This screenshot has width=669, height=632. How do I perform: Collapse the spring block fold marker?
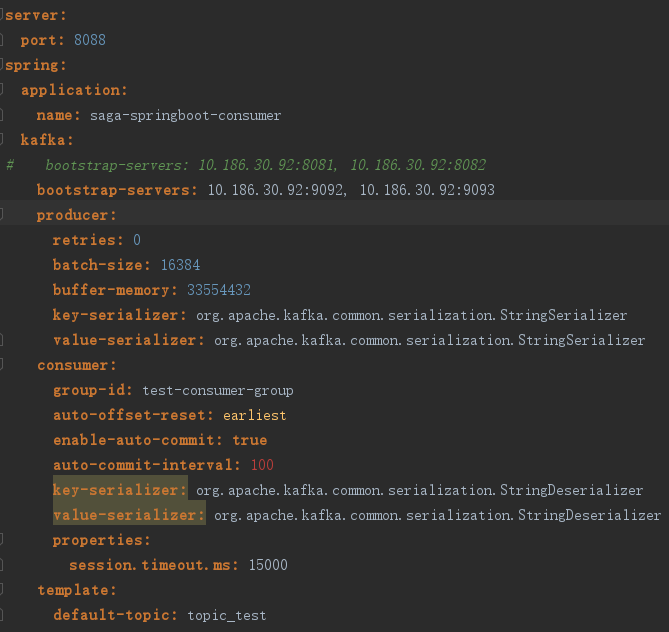pyautogui.click(x=2, y=65)
